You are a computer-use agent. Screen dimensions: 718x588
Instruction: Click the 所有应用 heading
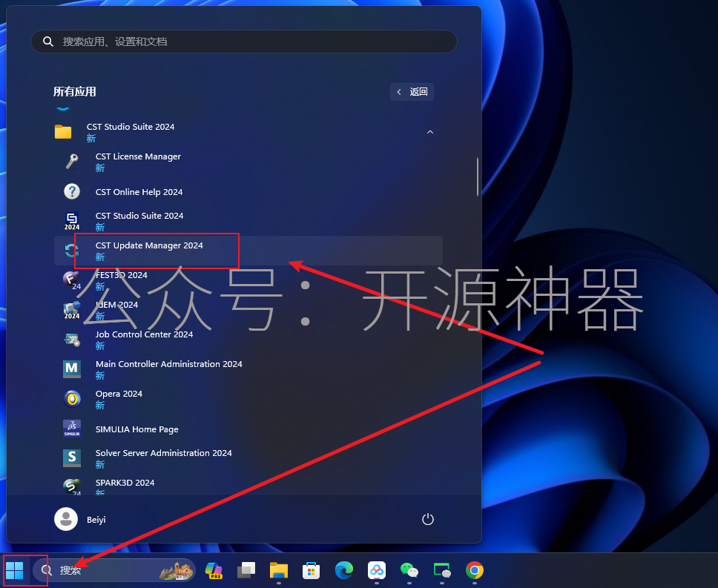tap(75, 91)
